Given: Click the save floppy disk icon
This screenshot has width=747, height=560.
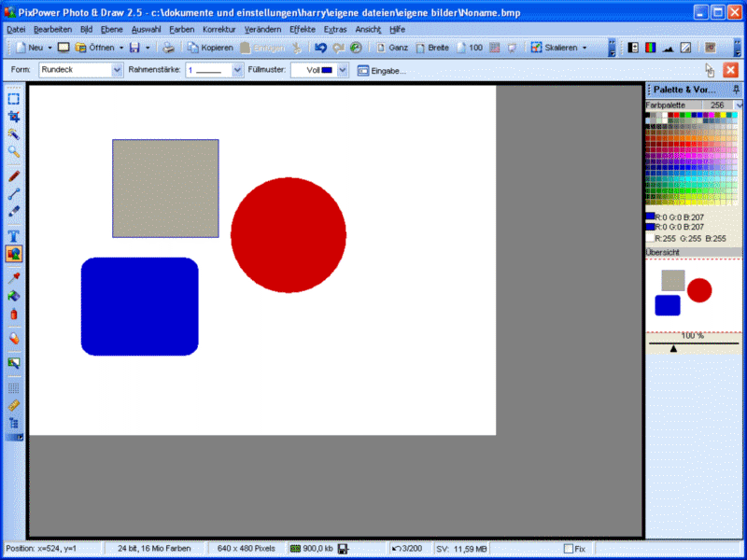Looking at the screenshot, I should (x=134, y=48).
